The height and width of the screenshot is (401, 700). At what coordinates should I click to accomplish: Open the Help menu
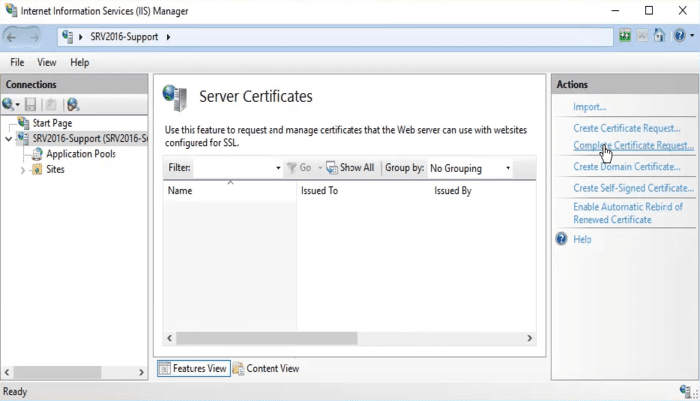pyautogui.click(x=79, y=63)
